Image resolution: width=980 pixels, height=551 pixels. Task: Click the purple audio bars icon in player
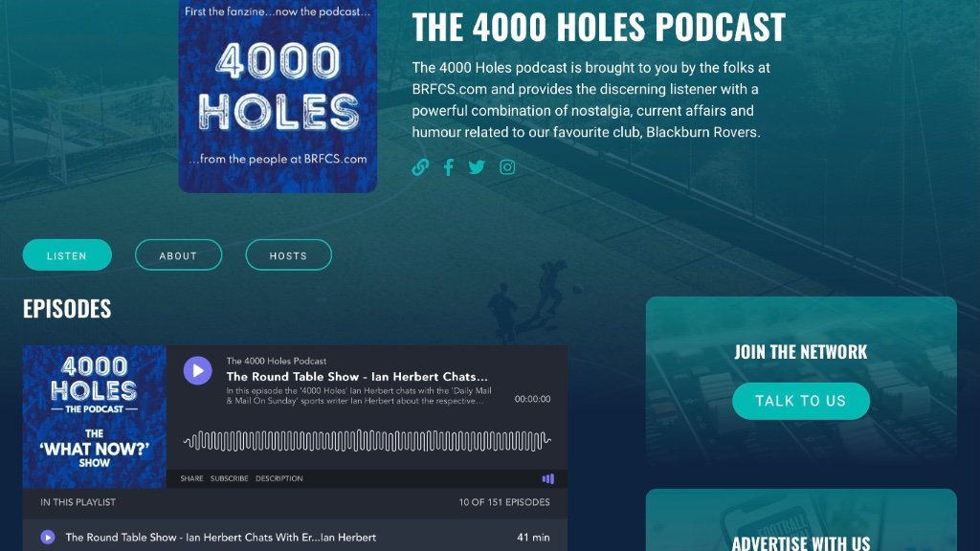pos(548,478)
